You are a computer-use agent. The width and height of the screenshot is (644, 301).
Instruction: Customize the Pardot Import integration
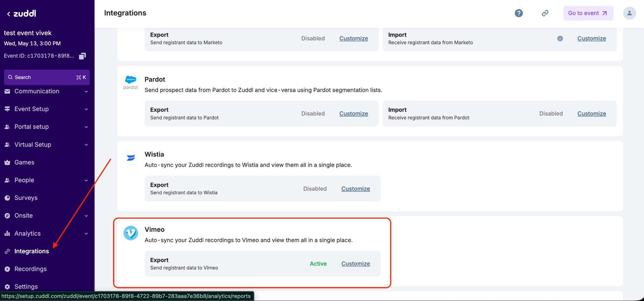pos(591,113)
